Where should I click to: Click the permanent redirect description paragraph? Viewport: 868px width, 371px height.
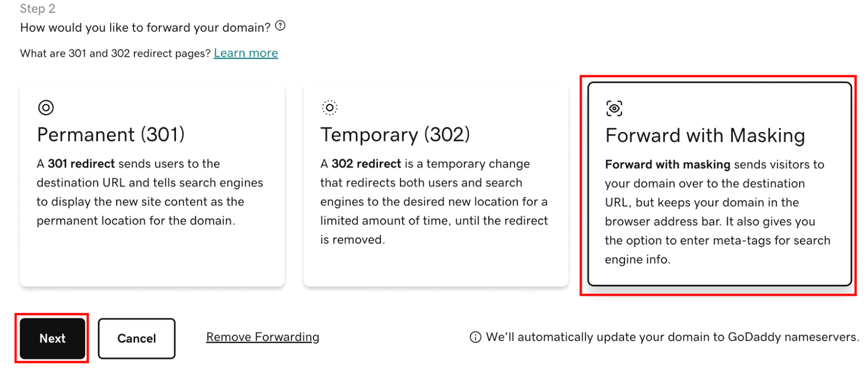(149, 192)
